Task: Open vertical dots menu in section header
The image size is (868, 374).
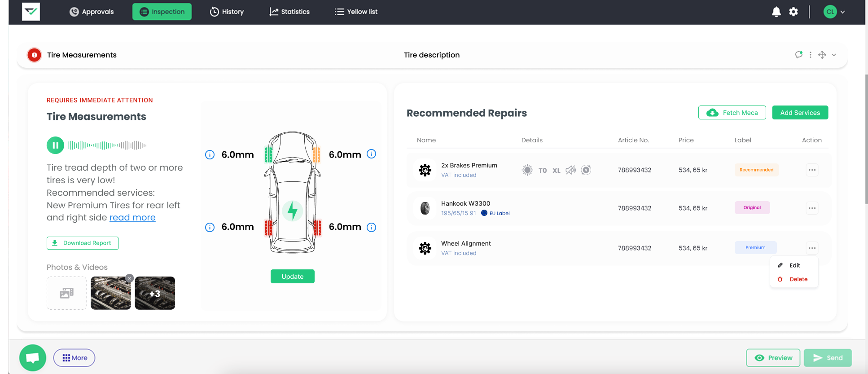Action: tap(810, 55)
